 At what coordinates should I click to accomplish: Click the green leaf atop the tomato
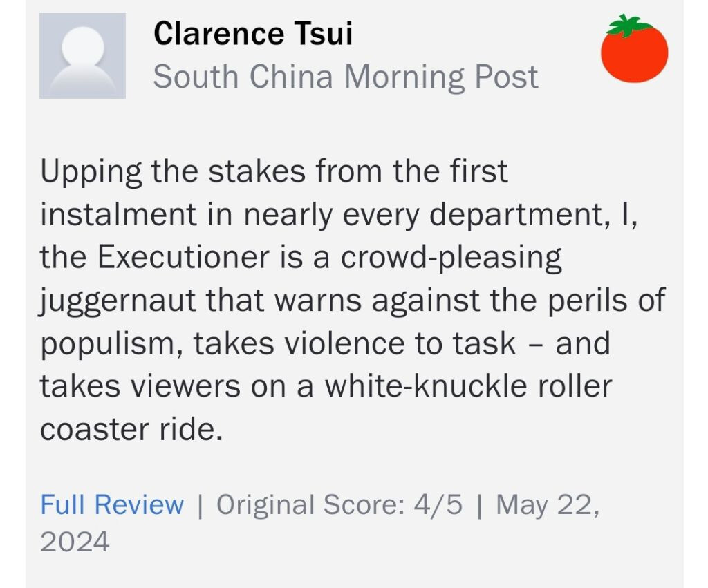pyautogui.click(x=628, y=25)
